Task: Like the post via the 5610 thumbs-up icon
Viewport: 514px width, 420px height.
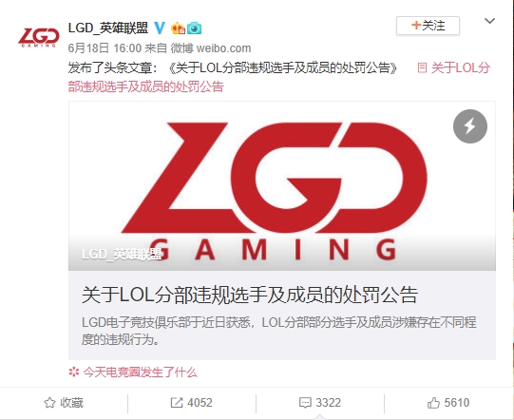Action: (433, 403)
